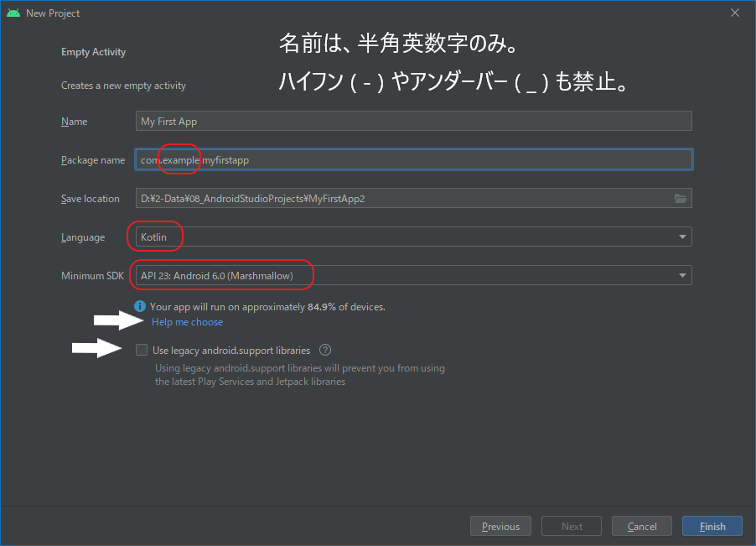Click the Next button
The height and width of the screenshot is (546, 756).
571,526
